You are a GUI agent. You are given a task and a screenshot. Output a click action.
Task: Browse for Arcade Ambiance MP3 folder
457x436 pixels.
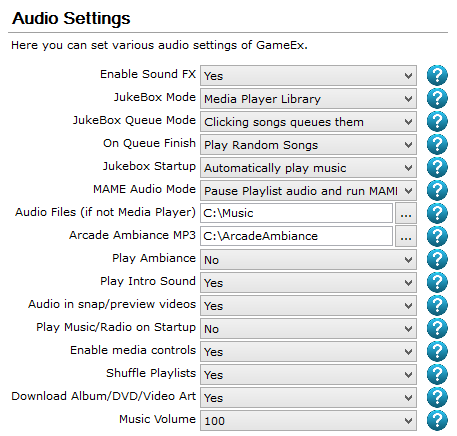[x=406, y=236]
